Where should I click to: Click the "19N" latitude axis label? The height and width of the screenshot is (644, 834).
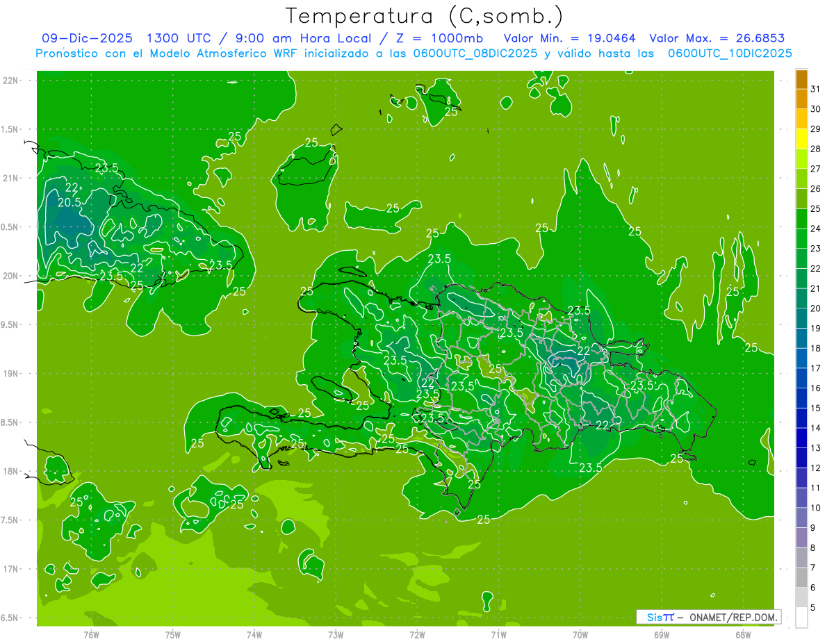point(11,374)
